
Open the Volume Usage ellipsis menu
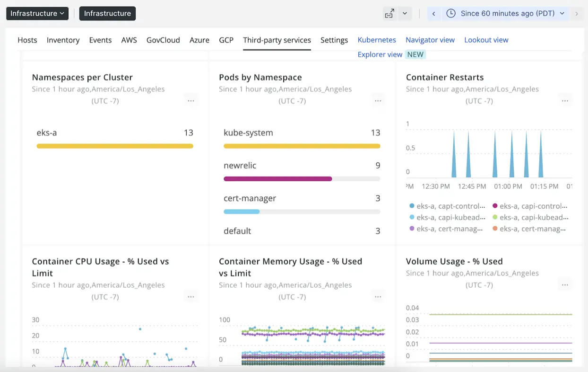click(565, 284)
